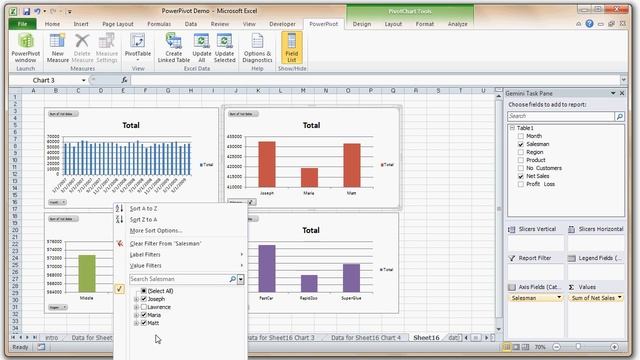Screen dimensions: 640x360
Task: Click the Sort A to Z icon
Action: 119,208
